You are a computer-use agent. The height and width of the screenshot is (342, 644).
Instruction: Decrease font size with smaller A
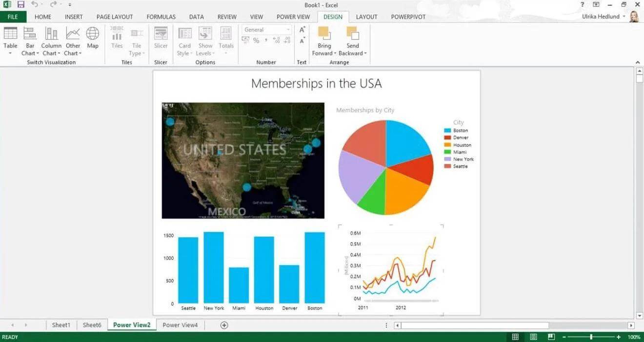point(302,41)
